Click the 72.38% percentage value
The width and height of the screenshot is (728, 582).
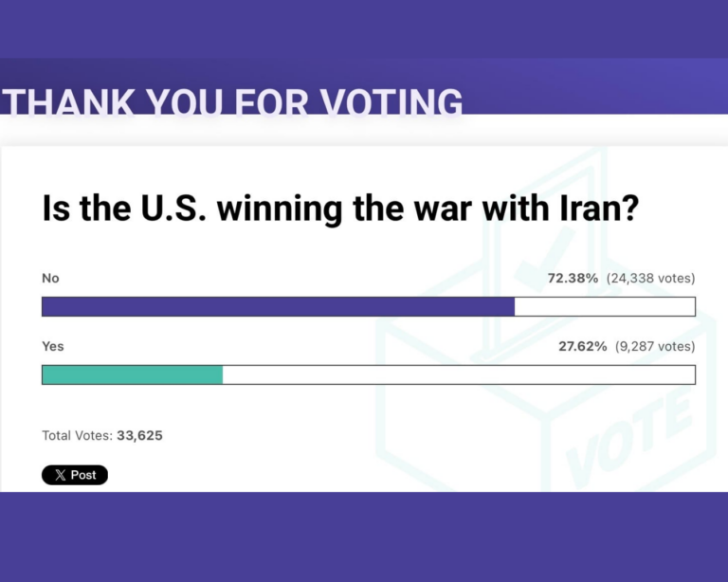pyautogui.click(x=572, y=279)
